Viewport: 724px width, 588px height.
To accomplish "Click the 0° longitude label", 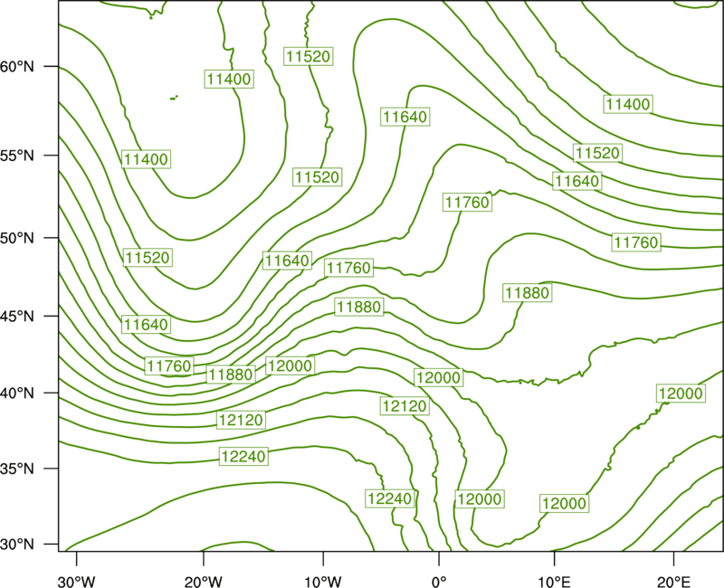I will point(439,582).
